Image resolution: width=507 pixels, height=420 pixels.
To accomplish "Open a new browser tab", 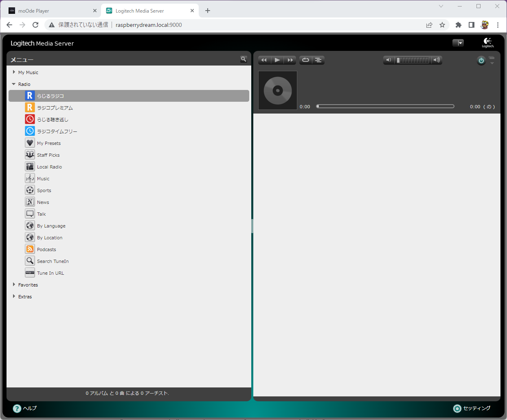I will [208, 11].
